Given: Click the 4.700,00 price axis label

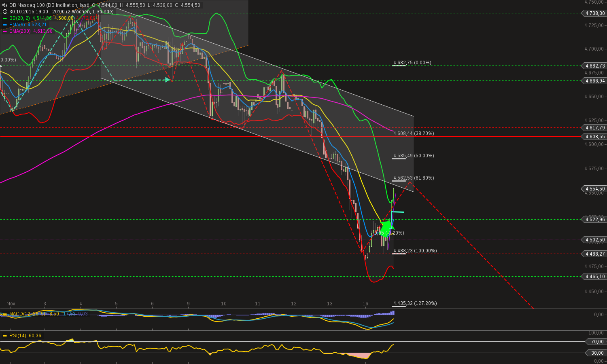Looking at the screenshot, I should click(x=594, y=49).
